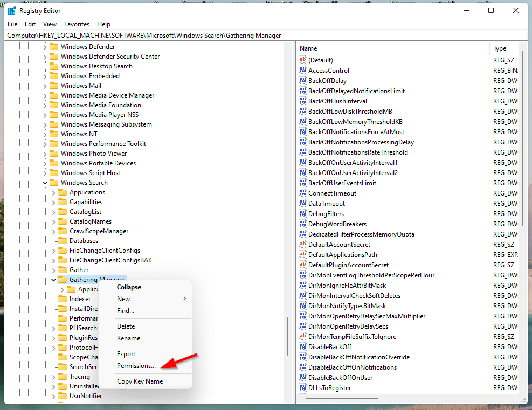
Task: Choose Export from the context menu
Action: tap(126, 354)
